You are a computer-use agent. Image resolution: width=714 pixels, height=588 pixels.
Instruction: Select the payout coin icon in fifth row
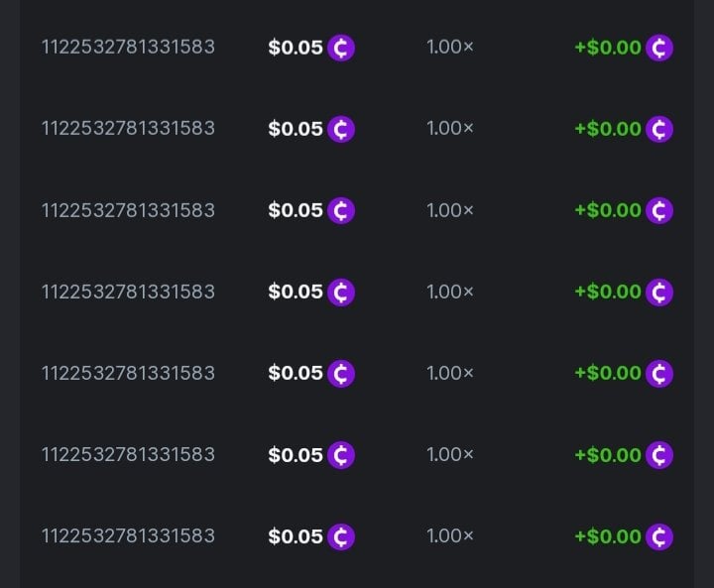659,374
